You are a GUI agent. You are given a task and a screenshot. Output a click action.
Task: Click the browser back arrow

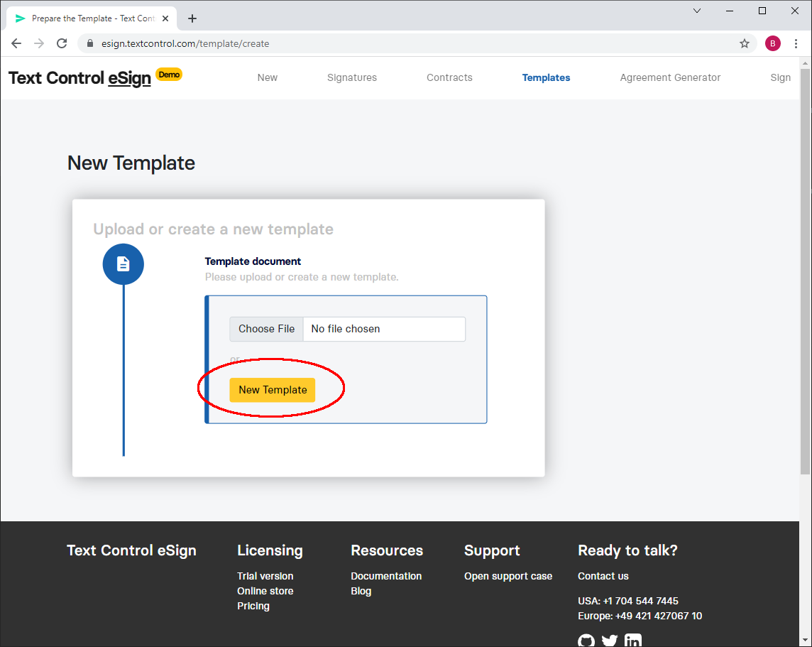pos(16,43)
